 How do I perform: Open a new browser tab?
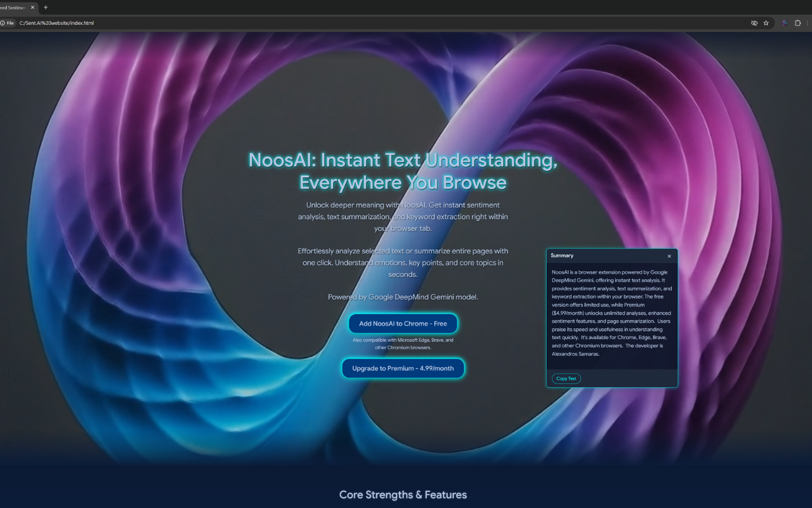click(46, 8)
